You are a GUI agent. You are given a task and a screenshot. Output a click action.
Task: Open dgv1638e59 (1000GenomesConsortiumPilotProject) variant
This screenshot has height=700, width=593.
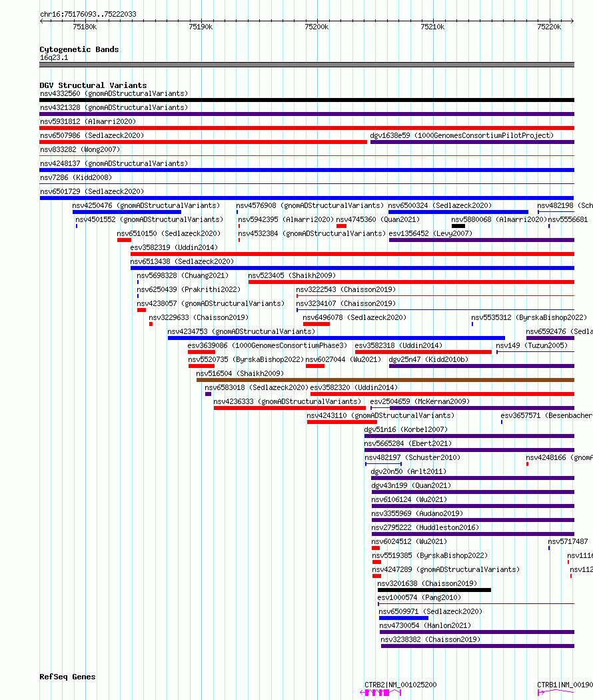pyautogui.click(x=461, y=135)
